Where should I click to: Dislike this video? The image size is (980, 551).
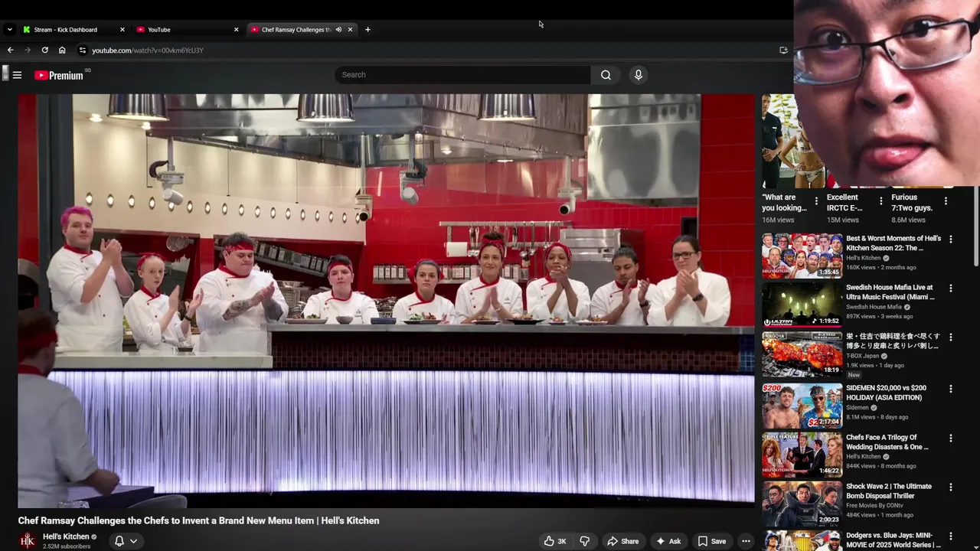pos(585,541)
